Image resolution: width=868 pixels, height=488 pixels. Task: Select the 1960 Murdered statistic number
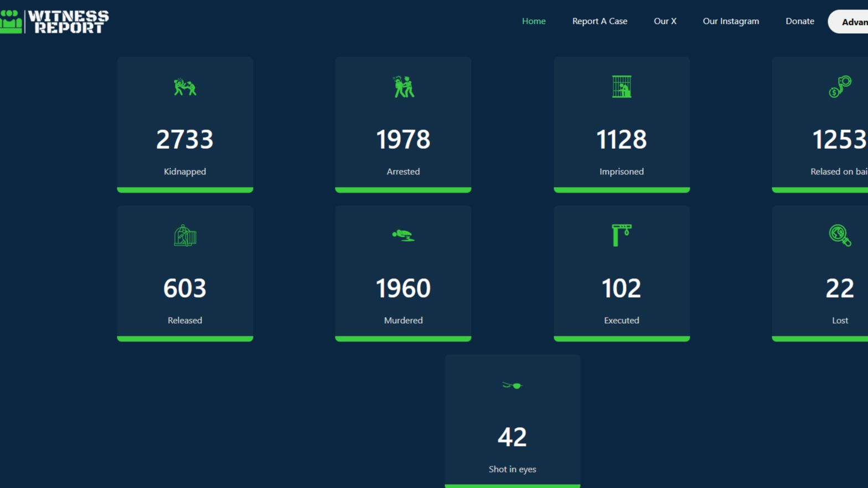pyautogui.click(x=403, y=288)
